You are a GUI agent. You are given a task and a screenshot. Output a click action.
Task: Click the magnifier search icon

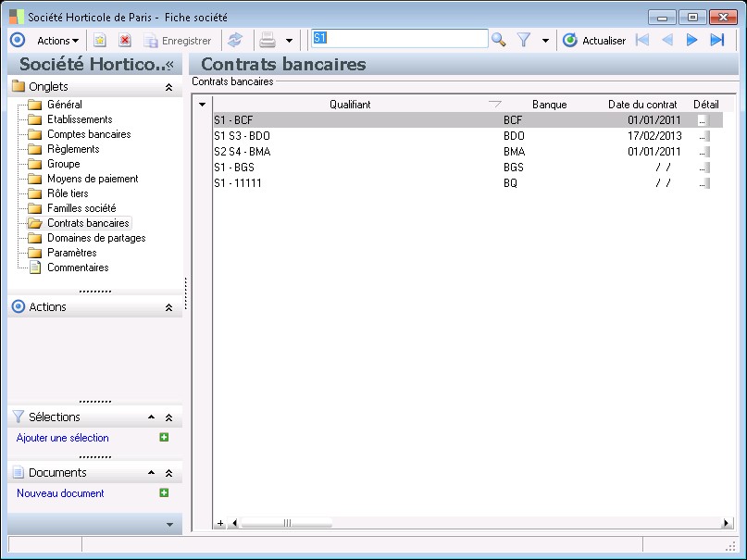(499, 40)
